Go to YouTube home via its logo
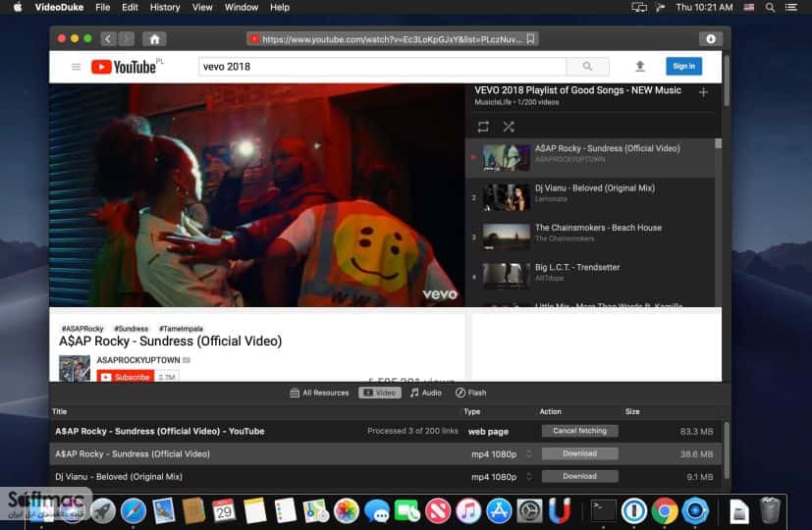The image size is (812, 530). (x=125, y=67)
